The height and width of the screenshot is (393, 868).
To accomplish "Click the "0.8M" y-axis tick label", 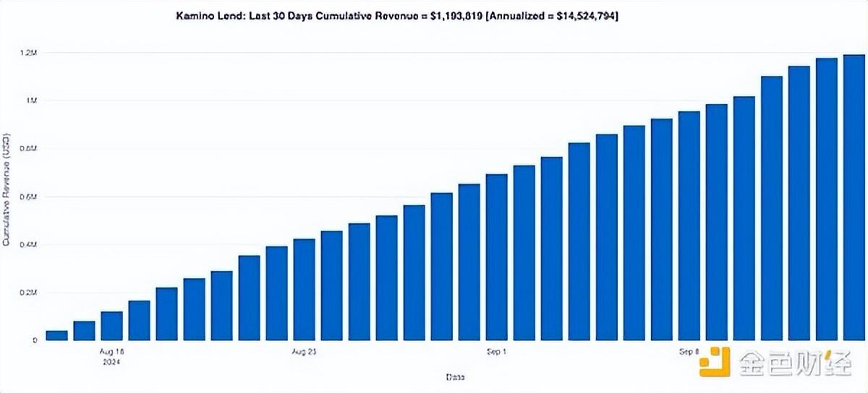I will click(x=30, y=149).
